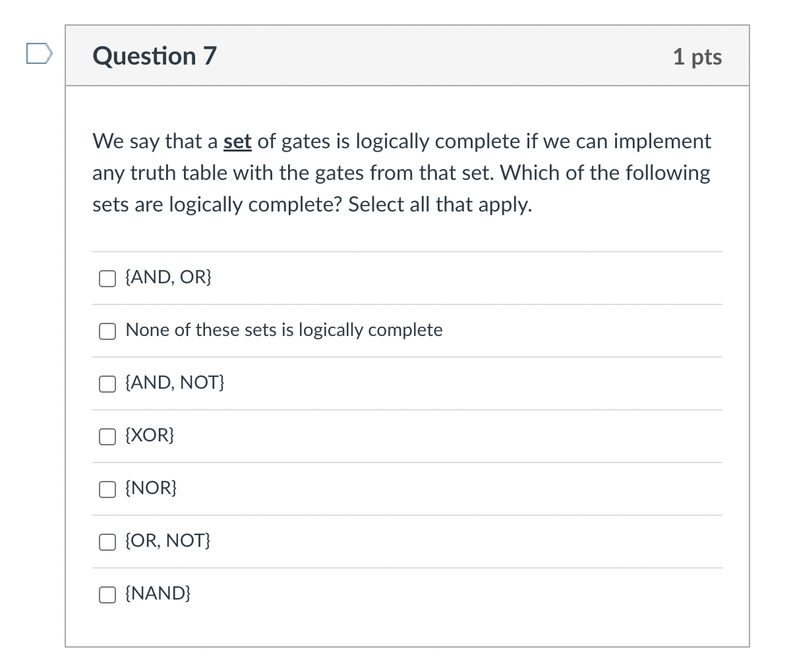
Task: Check the {NOR} answer checkbox
Action: (107, 489)
